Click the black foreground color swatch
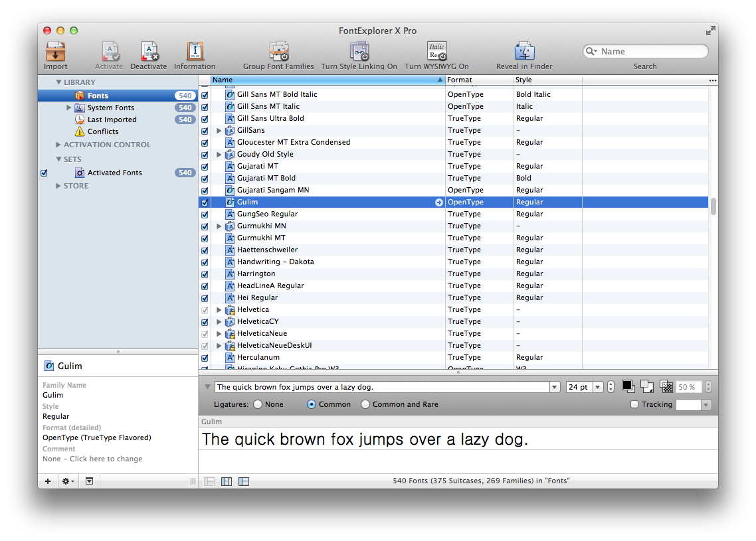The width and height of the screenshot is (756, 541). pyautogui.click(x=627, y=386)
